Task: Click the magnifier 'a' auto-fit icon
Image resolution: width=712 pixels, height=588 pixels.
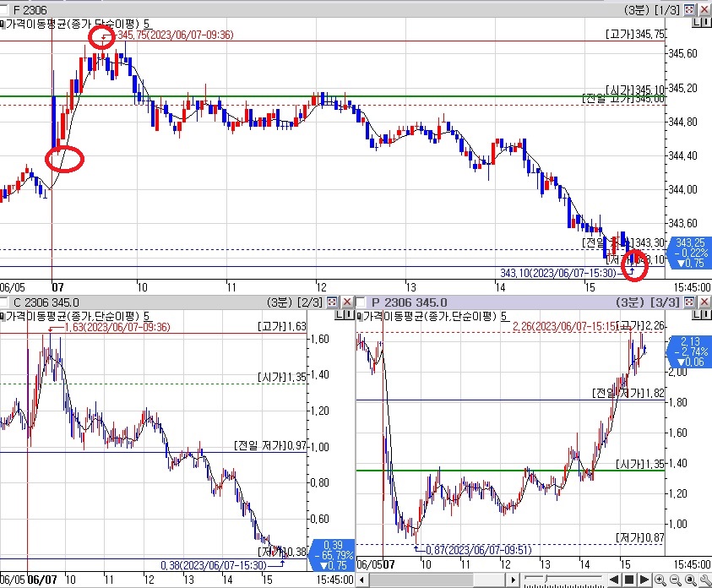Action: [x=690, y=580]
